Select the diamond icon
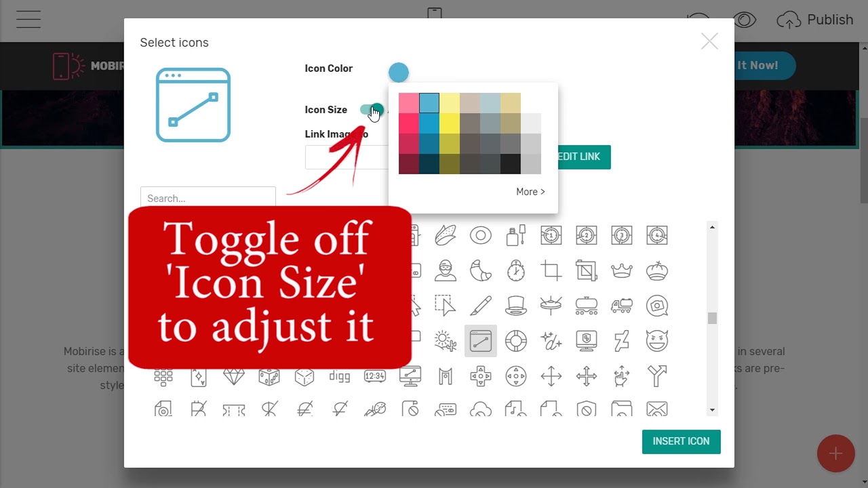The width and height of the screenshot is (868, 488). coord(234,376)
